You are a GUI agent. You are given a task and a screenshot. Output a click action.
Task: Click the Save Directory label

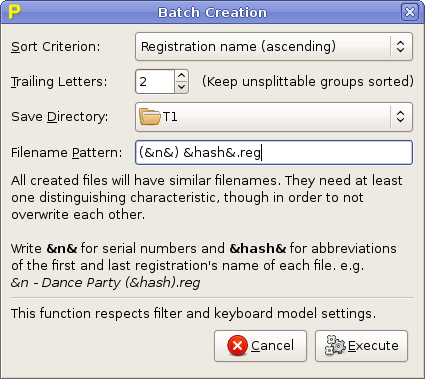click(x=60, y=117)
